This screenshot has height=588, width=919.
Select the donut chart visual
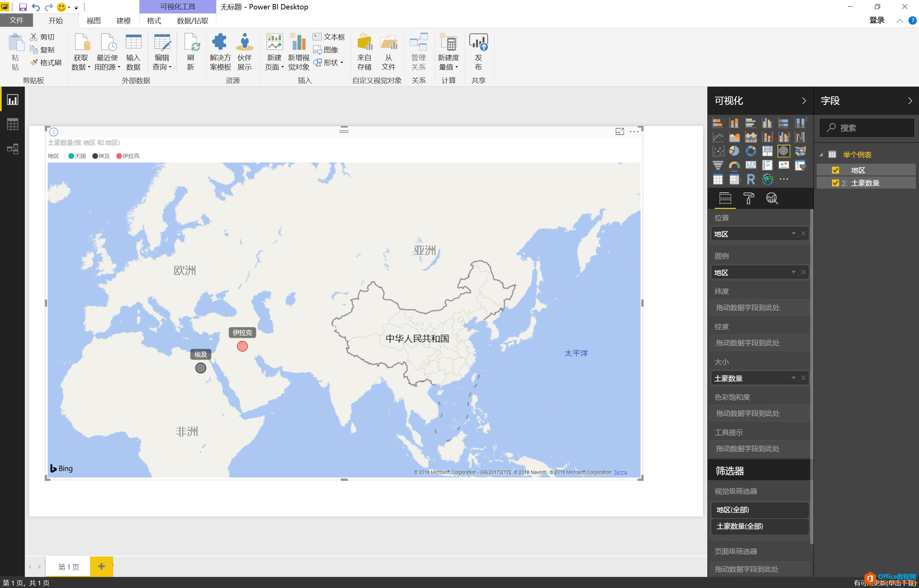tap(751, 151)
